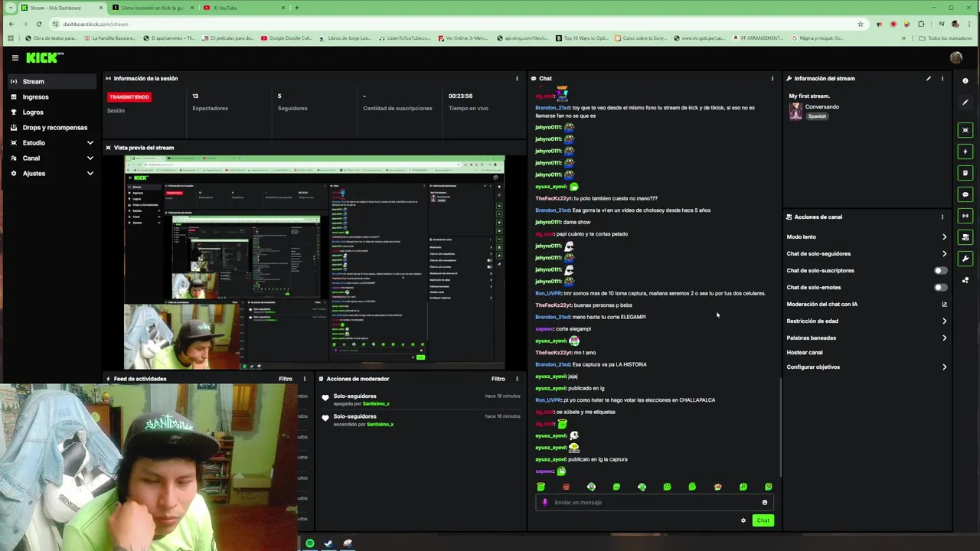Toggle Chat de solo-suscriptores switch

(x=940, y=270)
